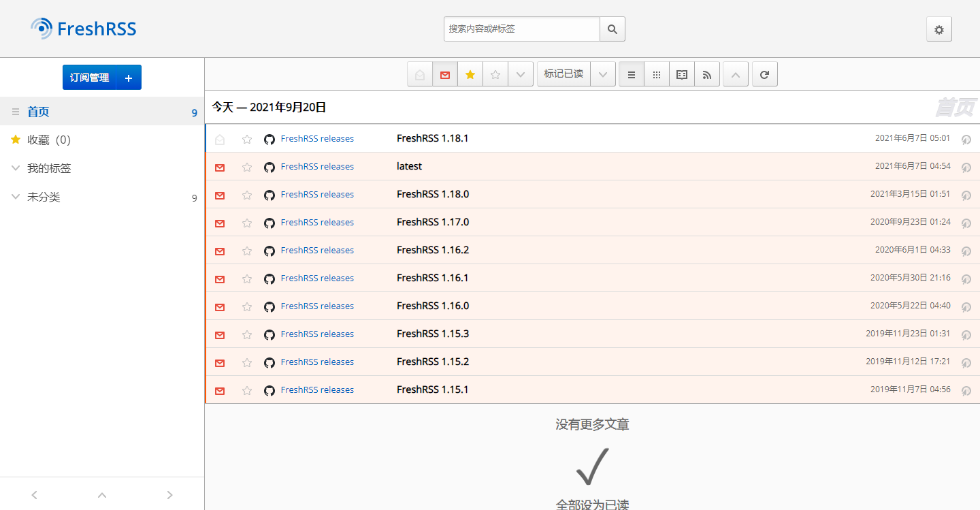Open external link icon for FreshRSS 1.15.1
This screenshot has width=980, height=510.
point(966,391)
